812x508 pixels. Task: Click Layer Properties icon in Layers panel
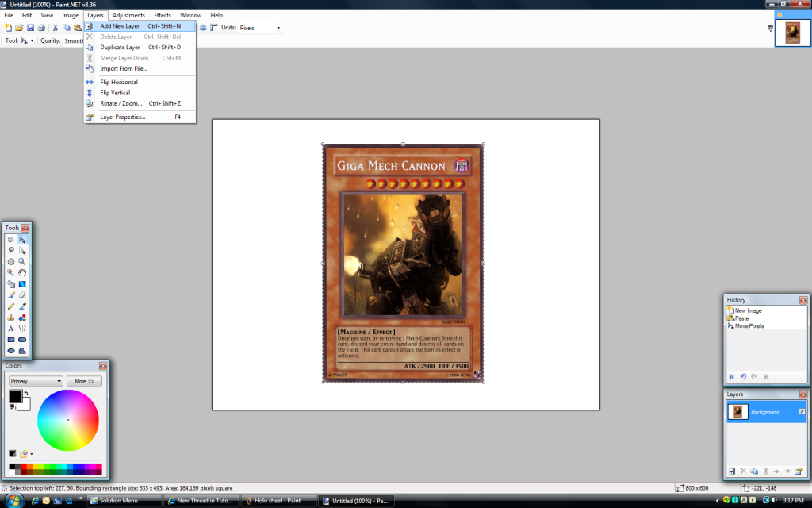800,471
